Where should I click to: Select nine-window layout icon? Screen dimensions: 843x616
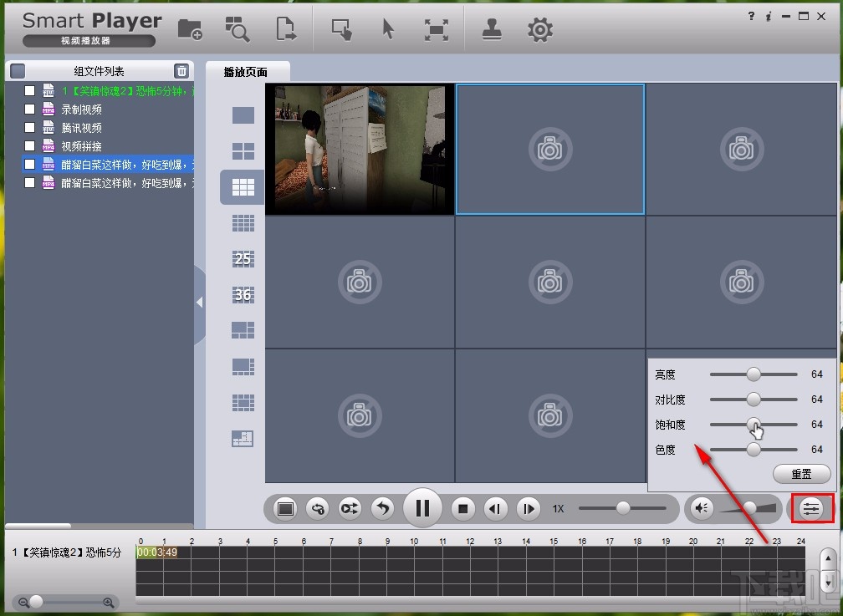pyautogui.click(x=243, y=187)
